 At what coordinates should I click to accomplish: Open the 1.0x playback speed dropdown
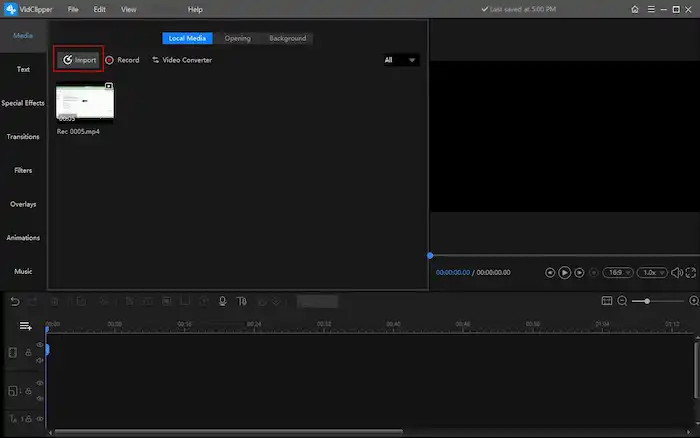[x=651, y=272]
